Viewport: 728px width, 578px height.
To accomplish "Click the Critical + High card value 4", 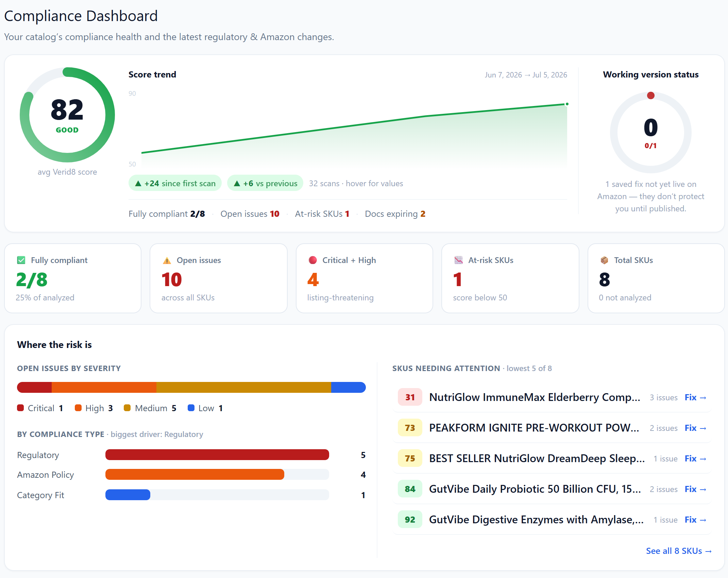I will click(x=313, y=280).
